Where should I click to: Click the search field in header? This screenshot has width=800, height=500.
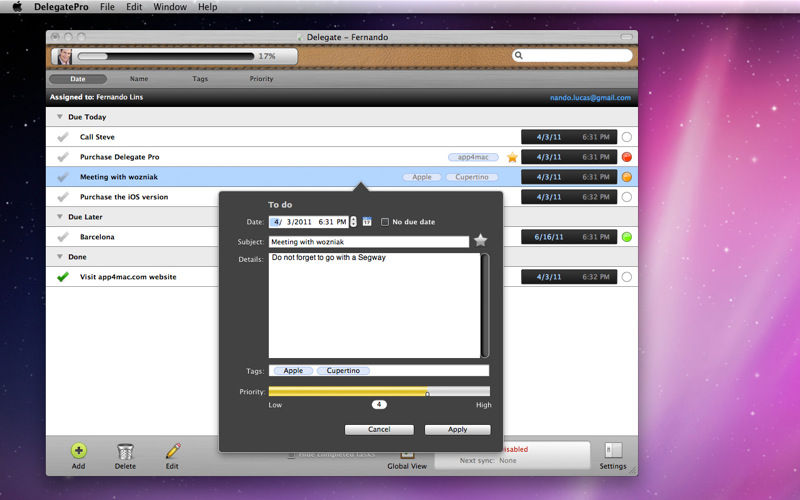(x=572, y=55)
